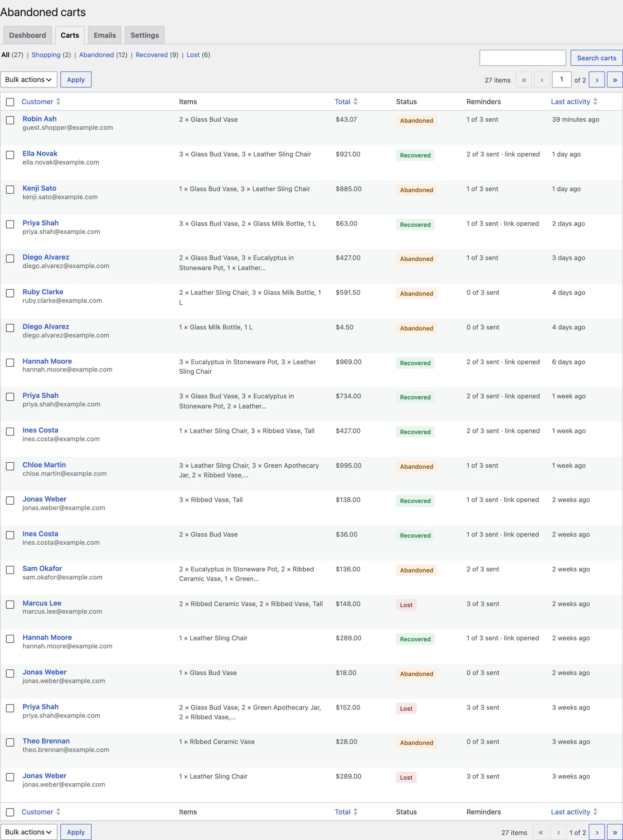Sort by Customer using footer sort arrows

click(x=58, y=812)
